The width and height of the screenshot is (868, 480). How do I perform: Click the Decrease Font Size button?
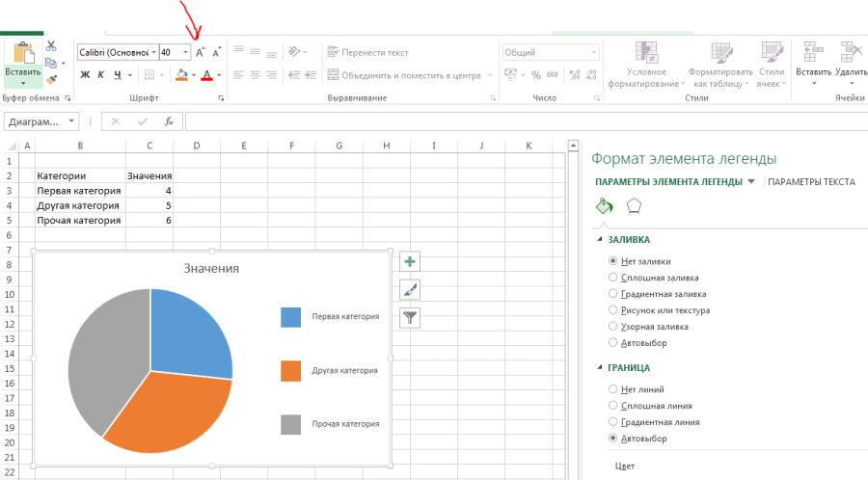click(216, 53)
